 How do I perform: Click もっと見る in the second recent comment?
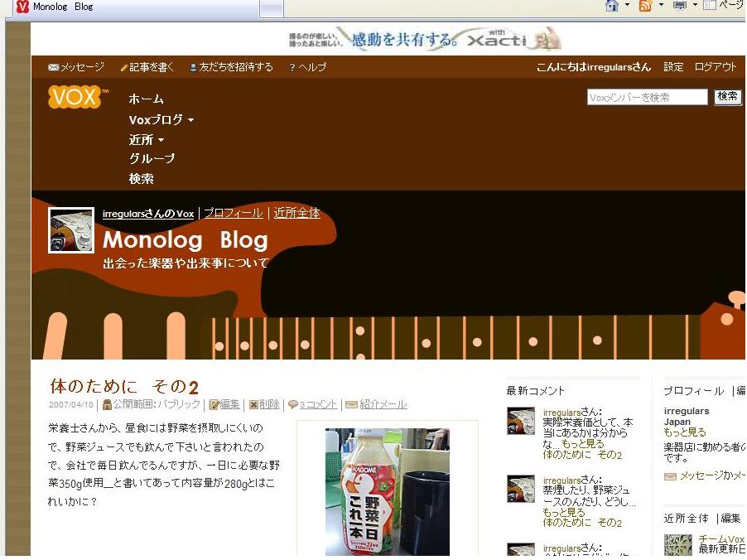[564, 512]
